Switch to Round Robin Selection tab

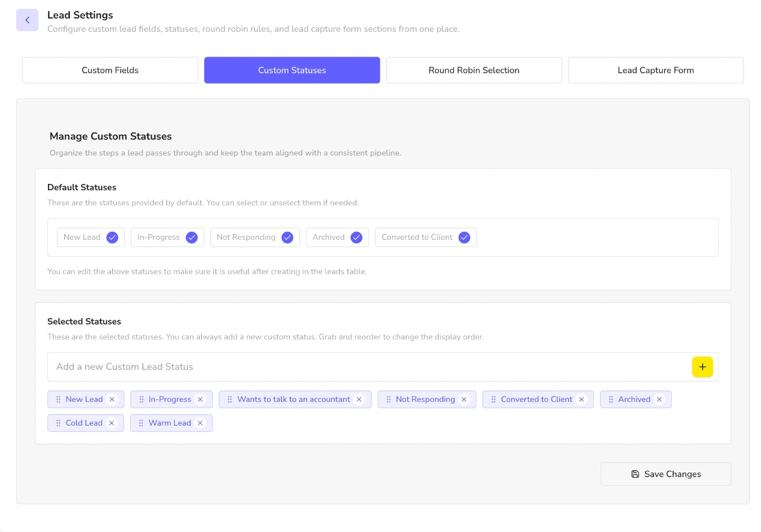[x=474, y=70]
